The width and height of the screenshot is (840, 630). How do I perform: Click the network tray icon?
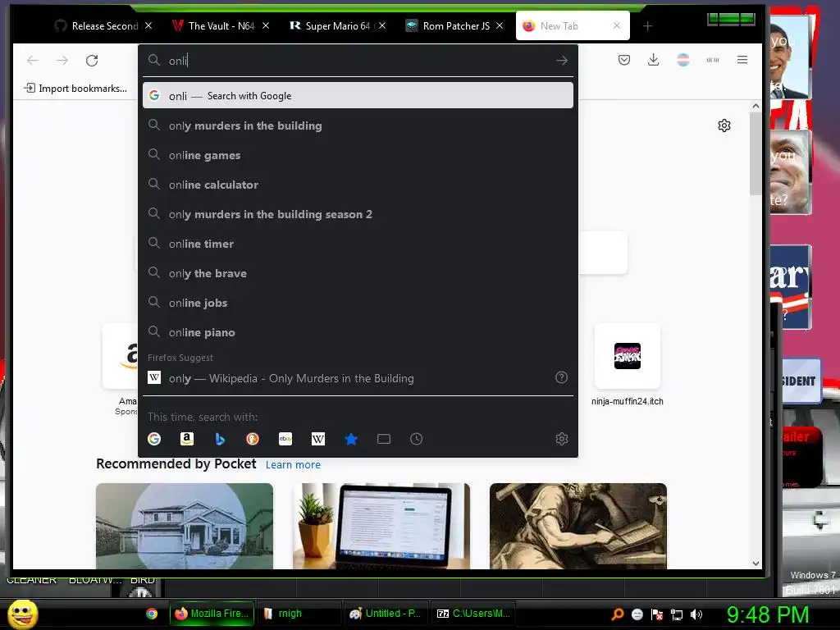point(677,614)
